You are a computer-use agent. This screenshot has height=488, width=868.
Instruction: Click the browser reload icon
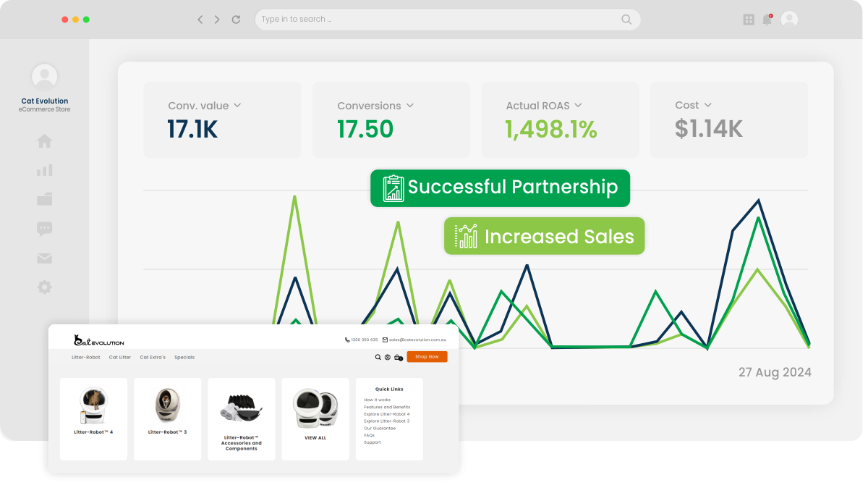(236, 20)
